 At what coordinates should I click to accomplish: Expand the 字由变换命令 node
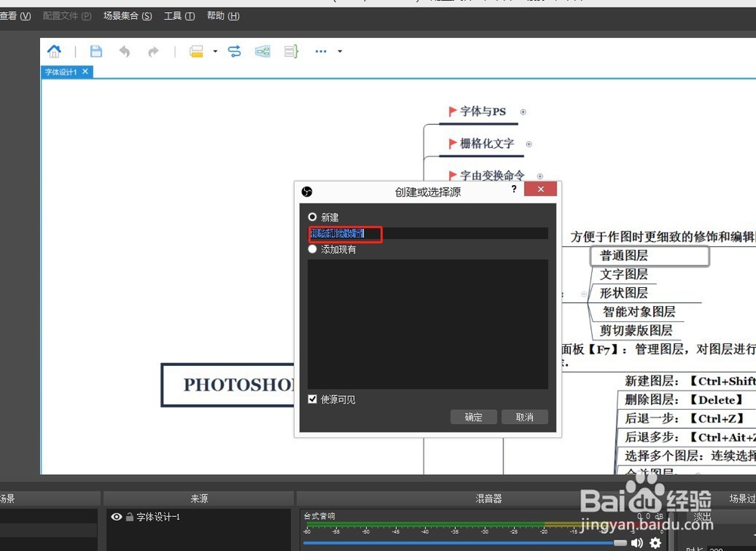point(540,176)
